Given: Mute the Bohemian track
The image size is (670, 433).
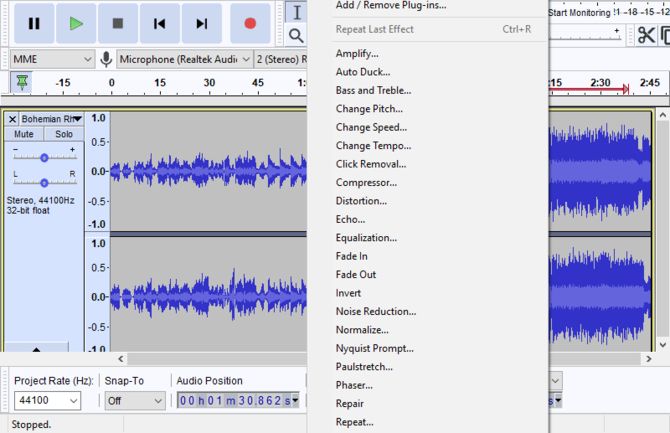Looking at the screenshot, I should tap(24, 134).
